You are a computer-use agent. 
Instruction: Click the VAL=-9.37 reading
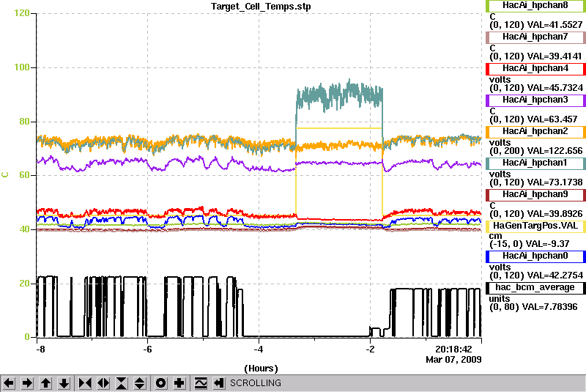click(x=547, y=244)
